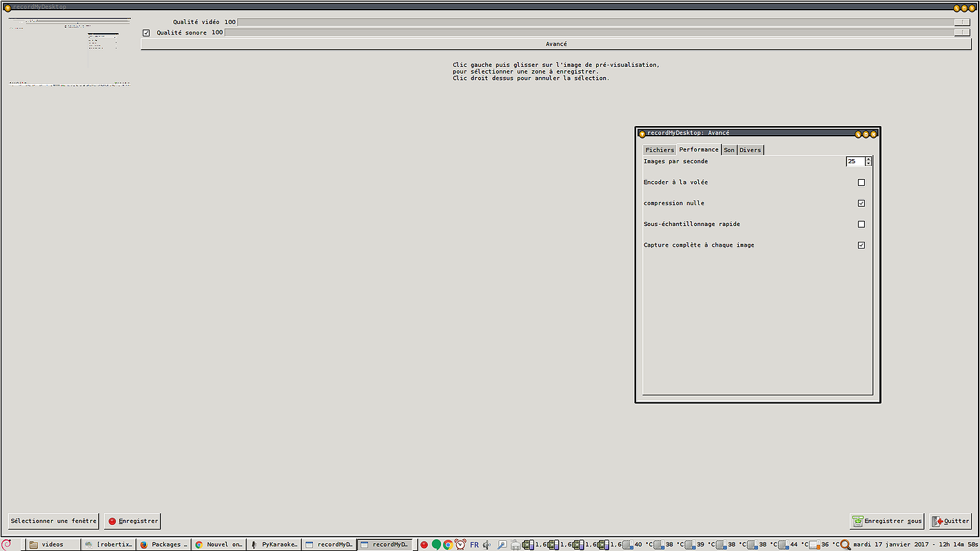
Task: Click the 'recordMyDesktop: Avancé' title bar
Action: coord(757,133)
